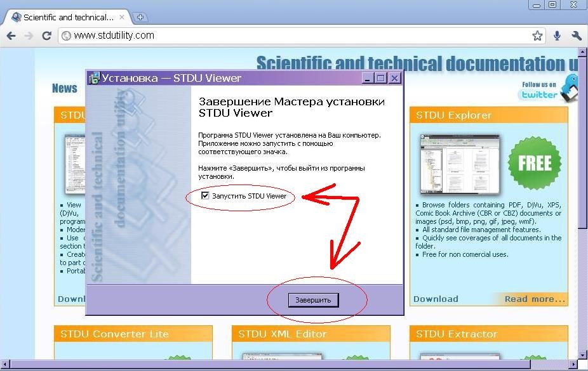
Task: Minimize the STDU Viewer setup dialog
Action: coord(368,78)
